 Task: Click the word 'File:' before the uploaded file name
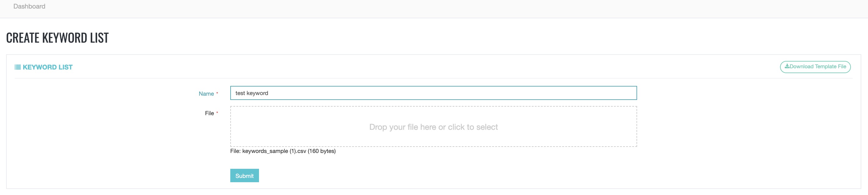point(235,151)
